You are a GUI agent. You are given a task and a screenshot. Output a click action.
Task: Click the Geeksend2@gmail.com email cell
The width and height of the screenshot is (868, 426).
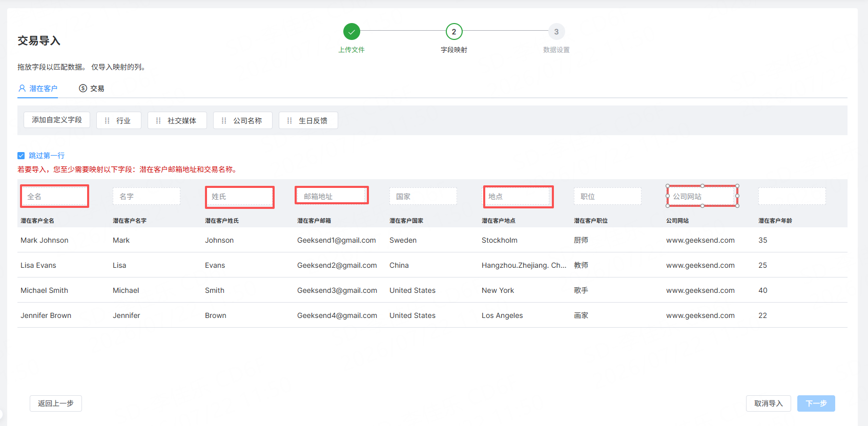[x=337, y=265]
